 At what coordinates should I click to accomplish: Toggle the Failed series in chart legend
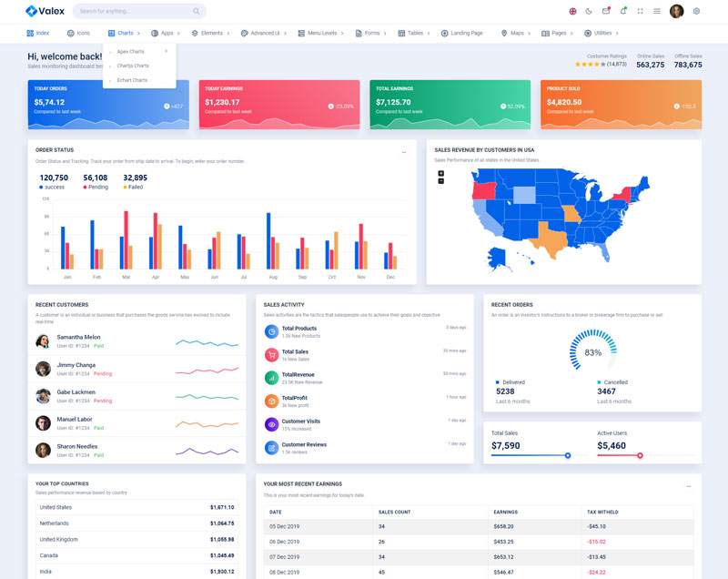pyautogui.click(x=134, y=187)
